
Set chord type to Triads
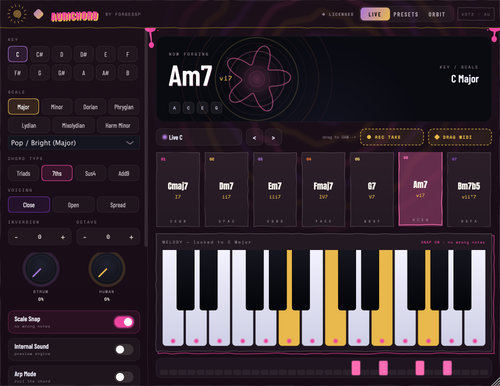point(23,173)
